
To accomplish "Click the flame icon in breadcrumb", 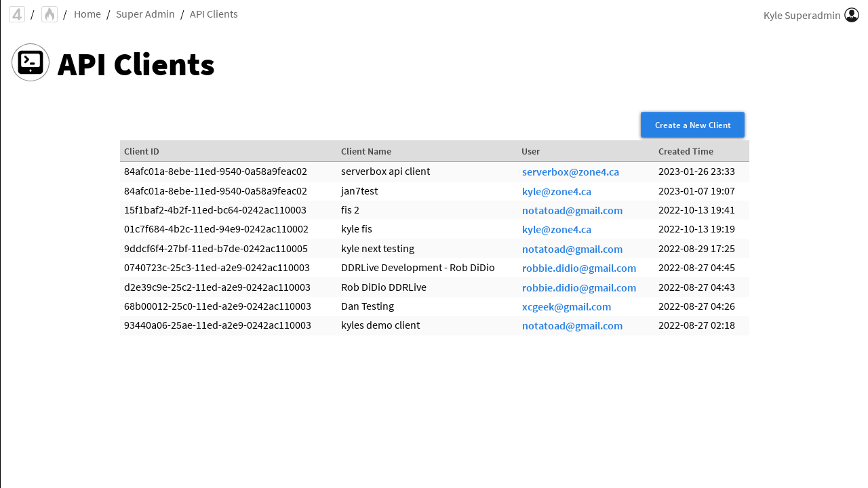I will (x=50, y=14).
